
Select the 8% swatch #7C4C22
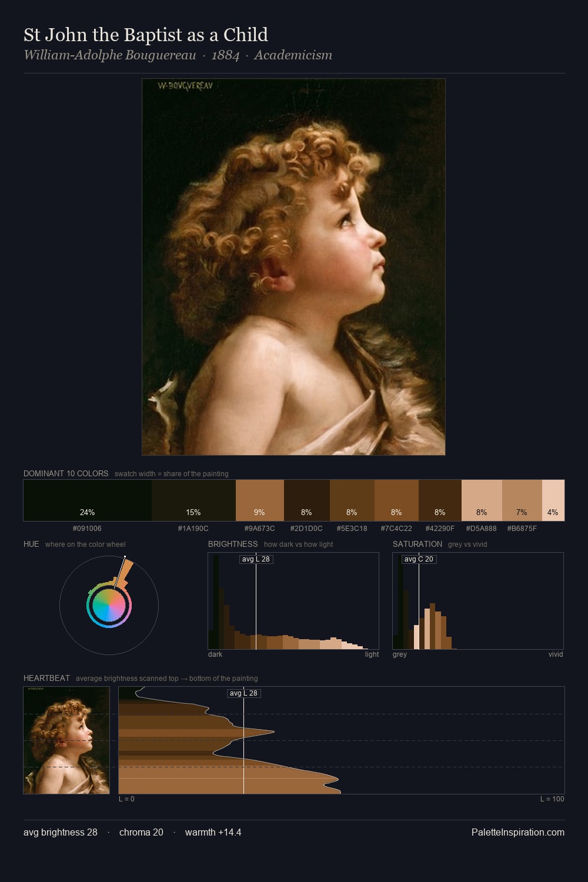pyautogui.click(x=396, y=500)
